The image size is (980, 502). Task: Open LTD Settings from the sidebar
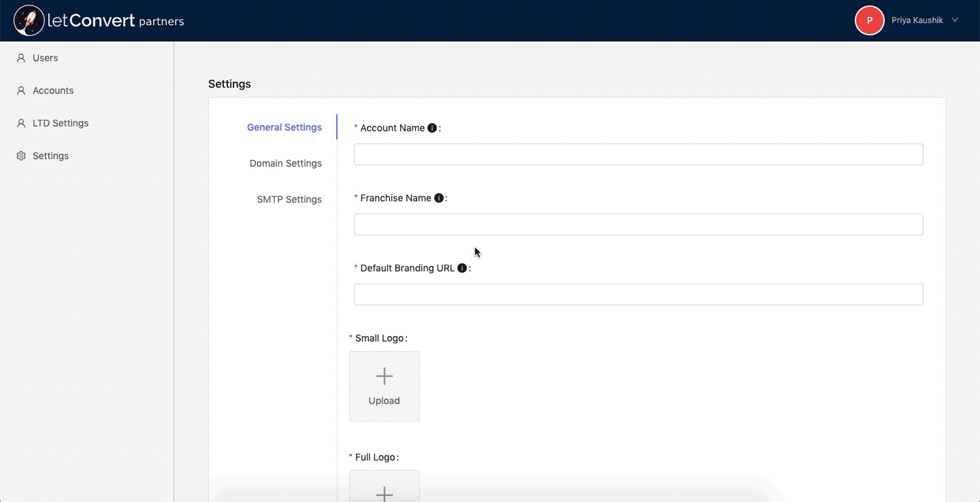tap(61, 123)
